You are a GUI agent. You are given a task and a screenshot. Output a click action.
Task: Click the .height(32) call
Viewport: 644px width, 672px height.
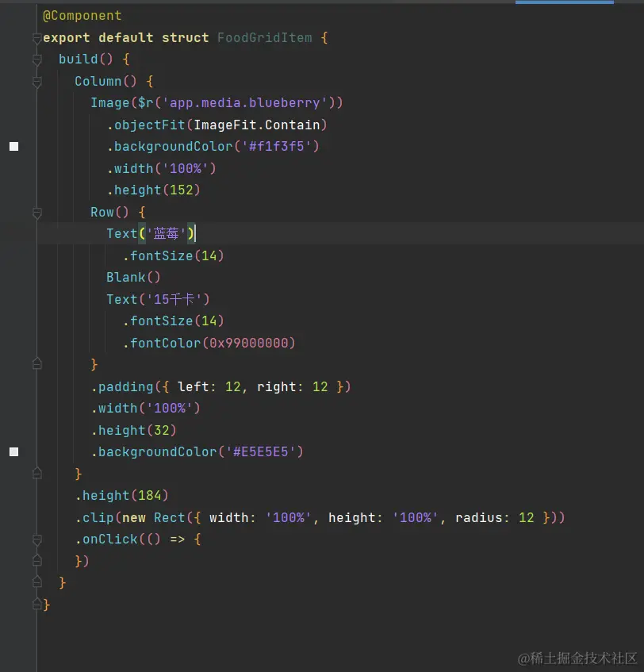134,430
